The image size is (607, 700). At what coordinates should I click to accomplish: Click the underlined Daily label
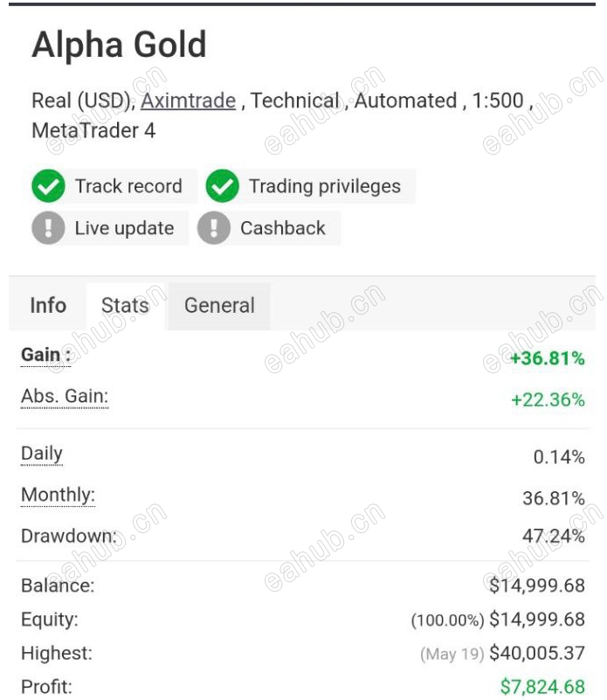point(42,454)
